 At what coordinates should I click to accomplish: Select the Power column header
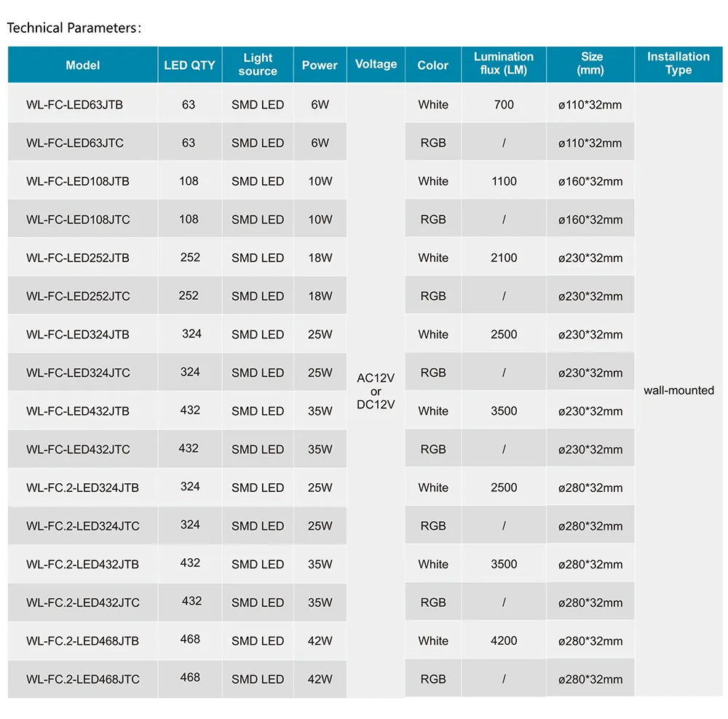(320, 65)
